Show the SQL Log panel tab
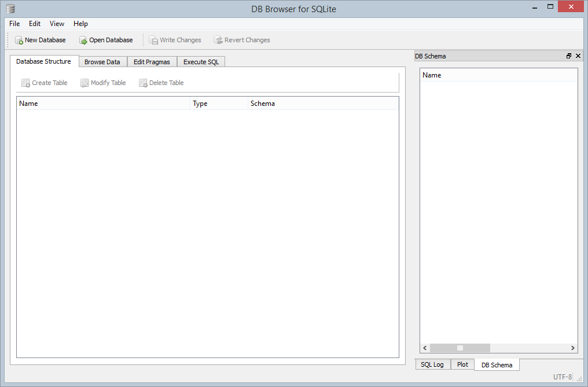The image size is (588, 387). (432, 365)
